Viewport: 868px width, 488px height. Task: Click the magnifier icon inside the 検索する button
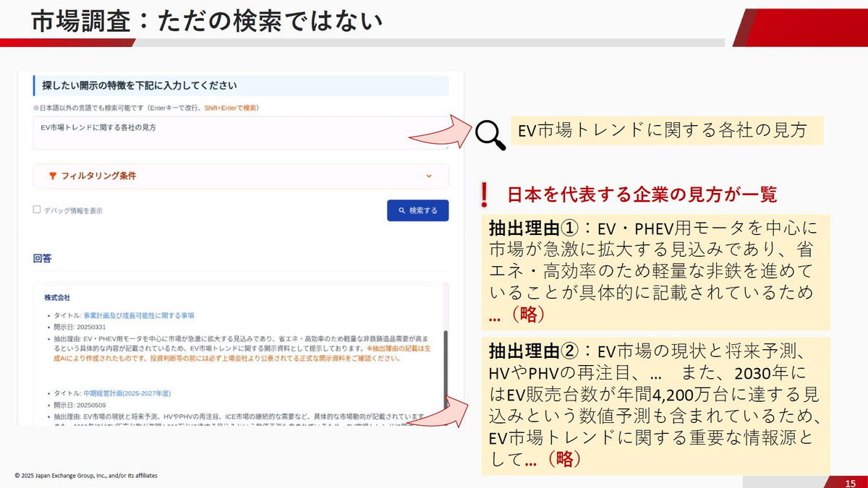[x=402, y=210]
